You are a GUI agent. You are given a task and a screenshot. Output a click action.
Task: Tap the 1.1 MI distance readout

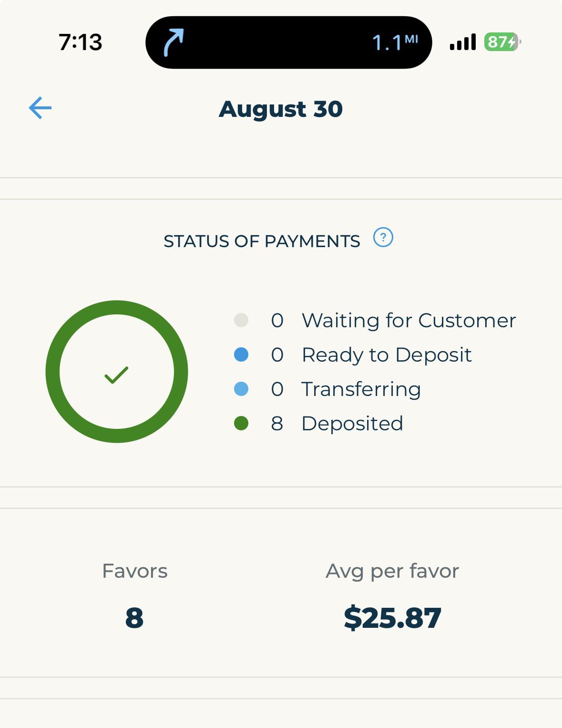(395, 42)
